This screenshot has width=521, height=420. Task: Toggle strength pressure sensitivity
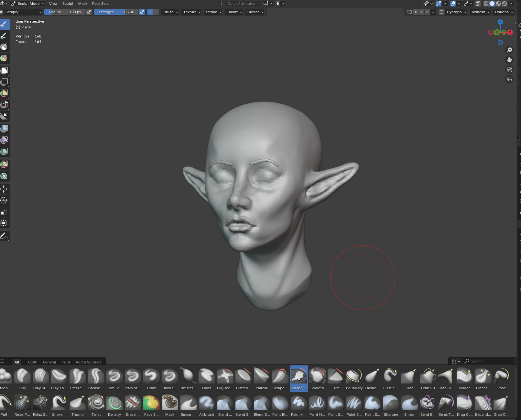142,12
